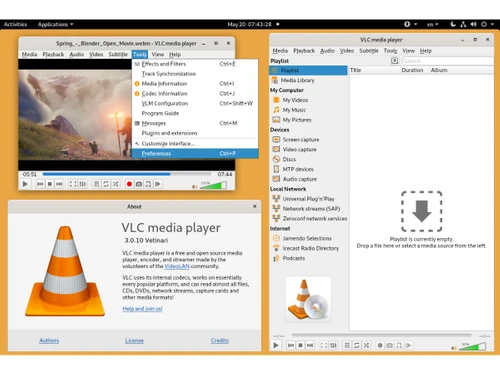
Task: Select Track Synchronization menu entry
Action: tap(195, 74)
